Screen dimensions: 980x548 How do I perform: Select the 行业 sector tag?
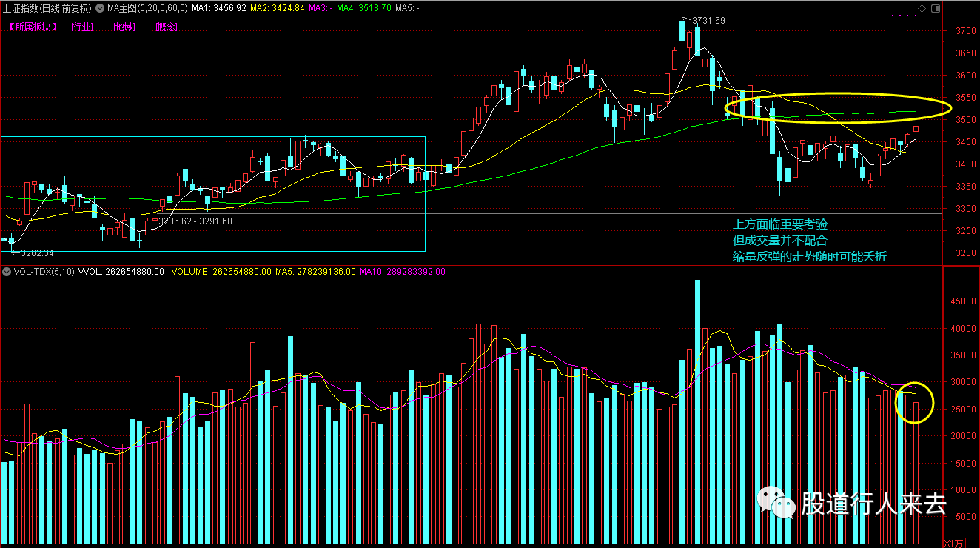tap(87, 27)
